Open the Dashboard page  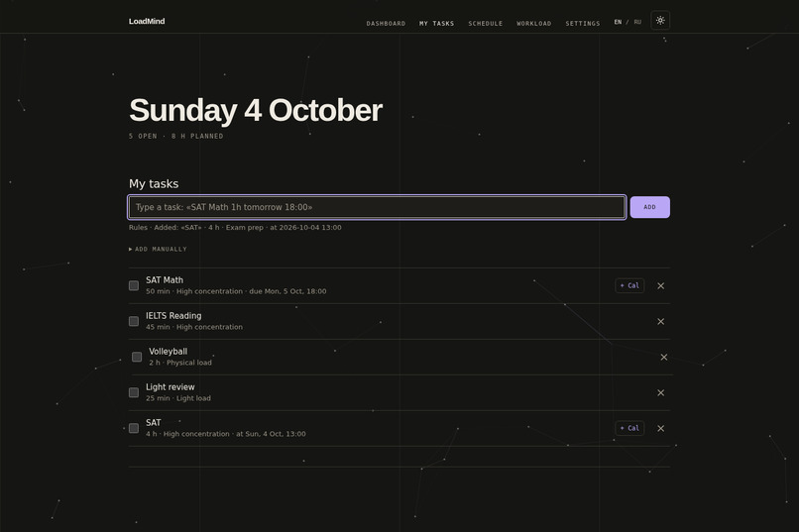point(386,24)
